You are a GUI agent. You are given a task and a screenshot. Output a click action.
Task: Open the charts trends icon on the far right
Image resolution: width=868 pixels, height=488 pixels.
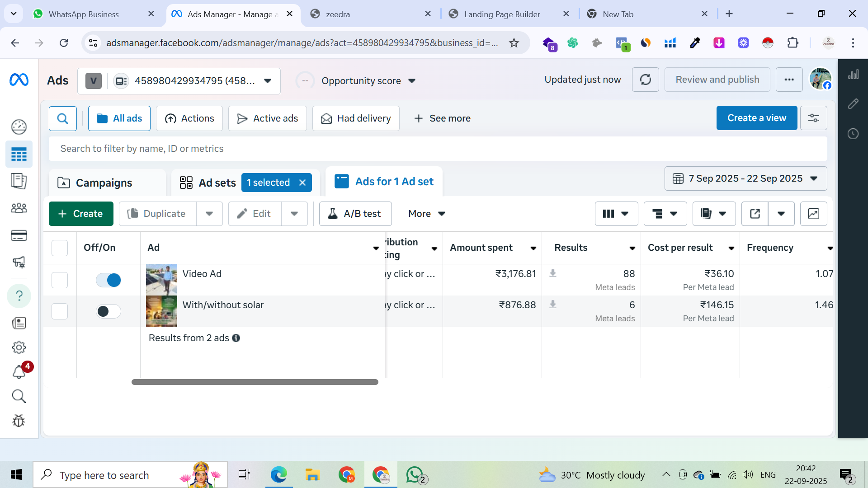[x=853, y=75]
